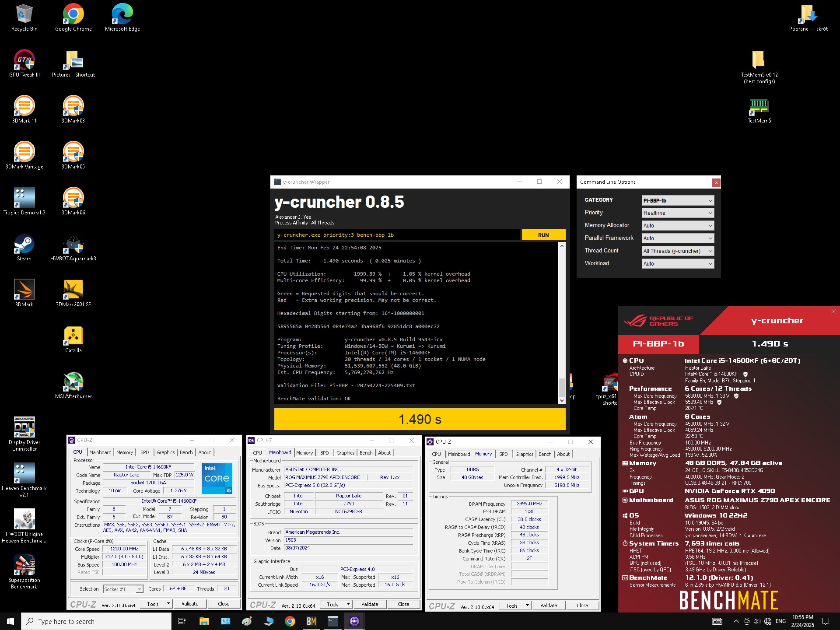This screenshot has width=840, height=630.
Task: Click Close in CPU-Z Timings window
Action: tap(582, 605)
